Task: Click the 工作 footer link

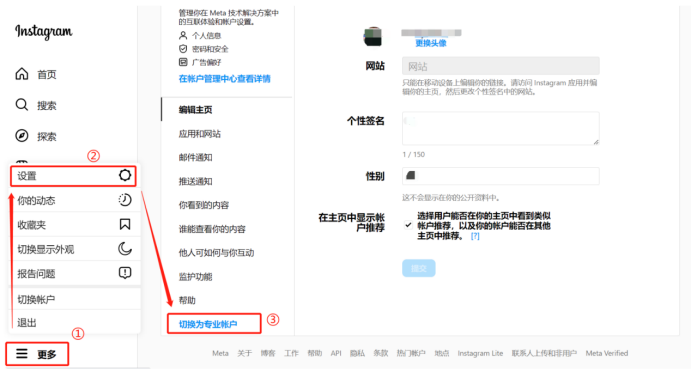Action: (x=291, y=353)
